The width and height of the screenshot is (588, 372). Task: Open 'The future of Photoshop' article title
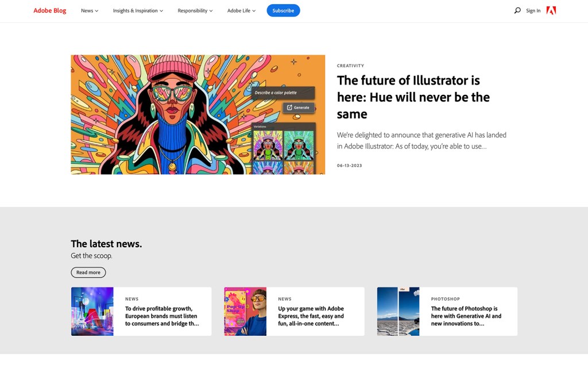click(x=466, y=316)
